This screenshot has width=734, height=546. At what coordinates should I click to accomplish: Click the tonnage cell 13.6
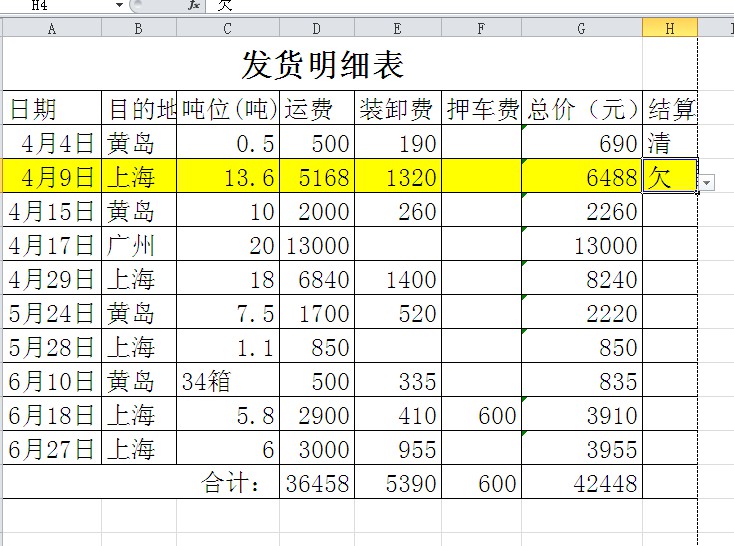point(228,176)
